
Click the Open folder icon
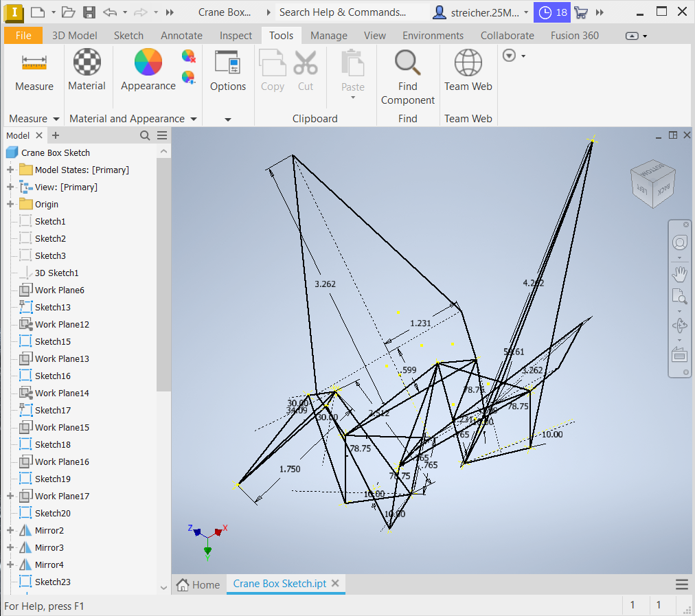pos(68,12)
